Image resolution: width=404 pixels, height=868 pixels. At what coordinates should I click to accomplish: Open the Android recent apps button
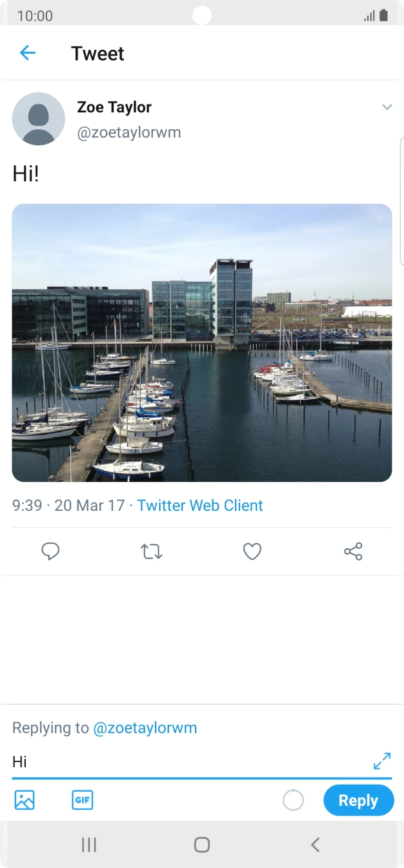(89, 844)
